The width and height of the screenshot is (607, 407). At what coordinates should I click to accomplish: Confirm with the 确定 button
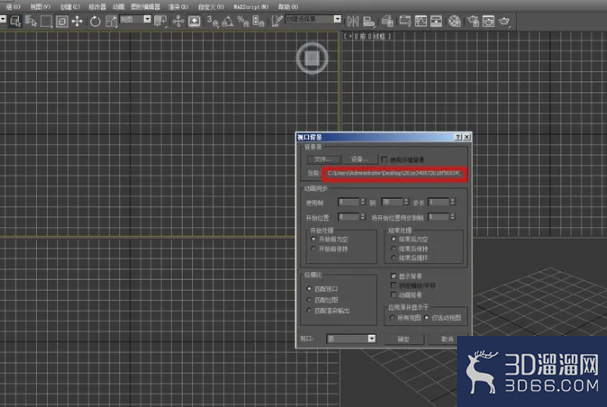(404, 339)
